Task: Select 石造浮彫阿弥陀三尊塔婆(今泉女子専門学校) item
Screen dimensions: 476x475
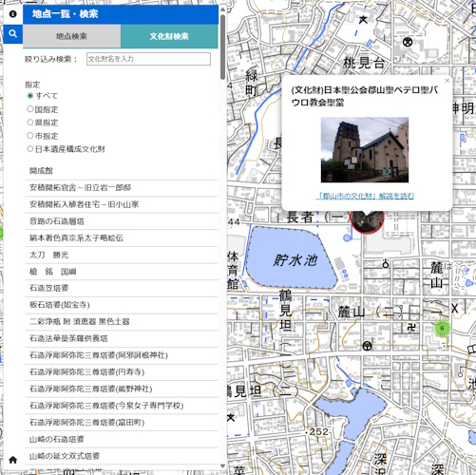Action: point(122,406)
